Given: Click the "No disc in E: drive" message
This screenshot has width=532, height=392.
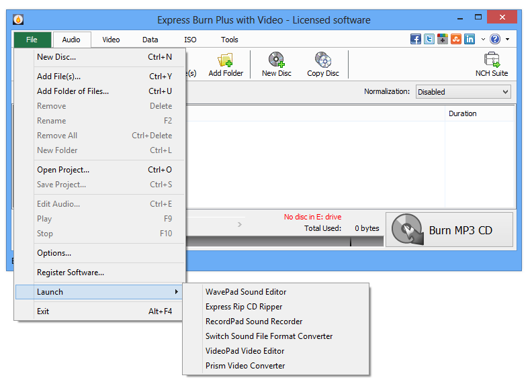Looking at the screenshot, I should click(x=312, y=217).
